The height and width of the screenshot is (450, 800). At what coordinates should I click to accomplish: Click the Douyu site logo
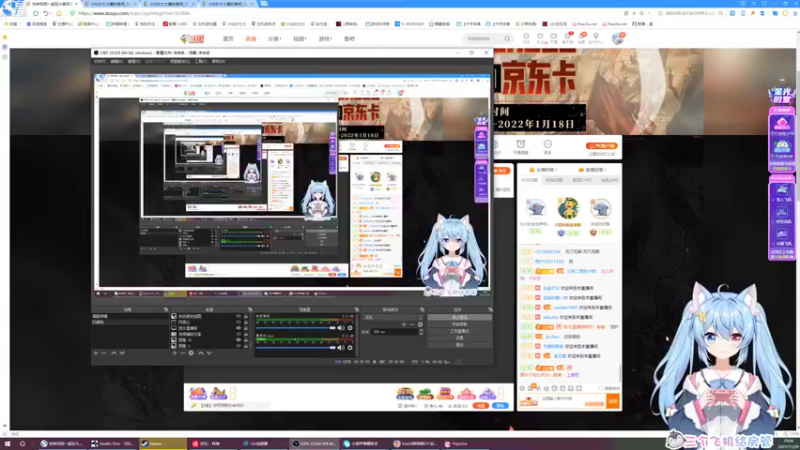[x=192, y=39]
